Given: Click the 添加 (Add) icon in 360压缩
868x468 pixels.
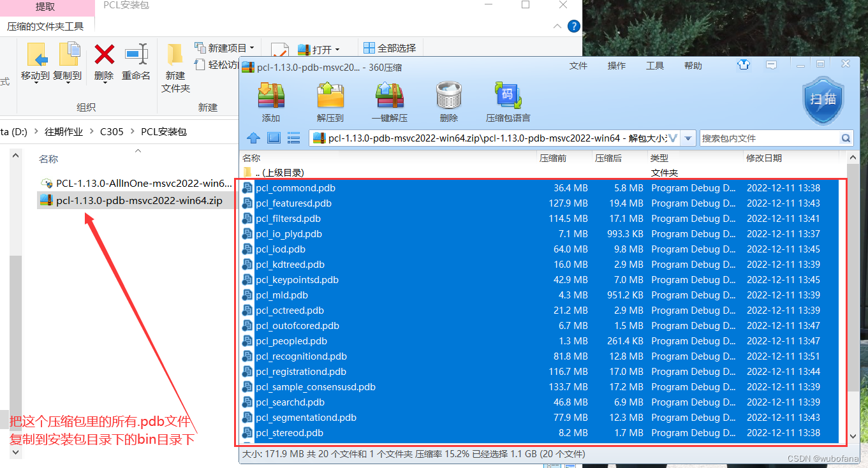Looking at the screenshot, I should tap(271, 96).
